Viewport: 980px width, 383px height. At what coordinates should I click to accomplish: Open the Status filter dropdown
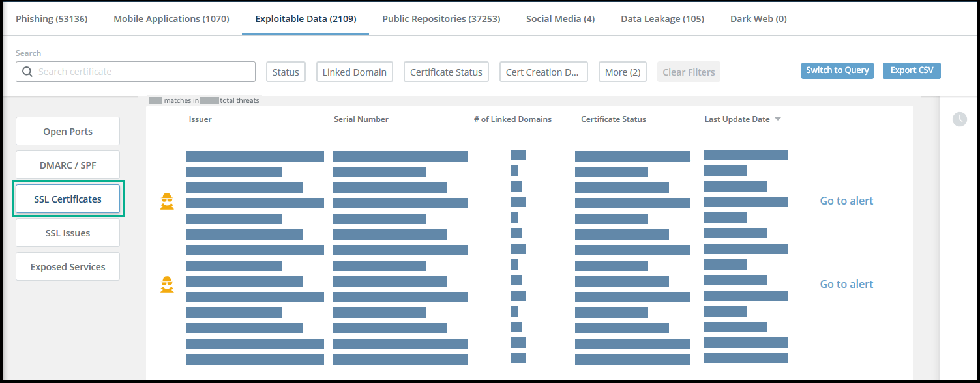click(x=286, y=72)
